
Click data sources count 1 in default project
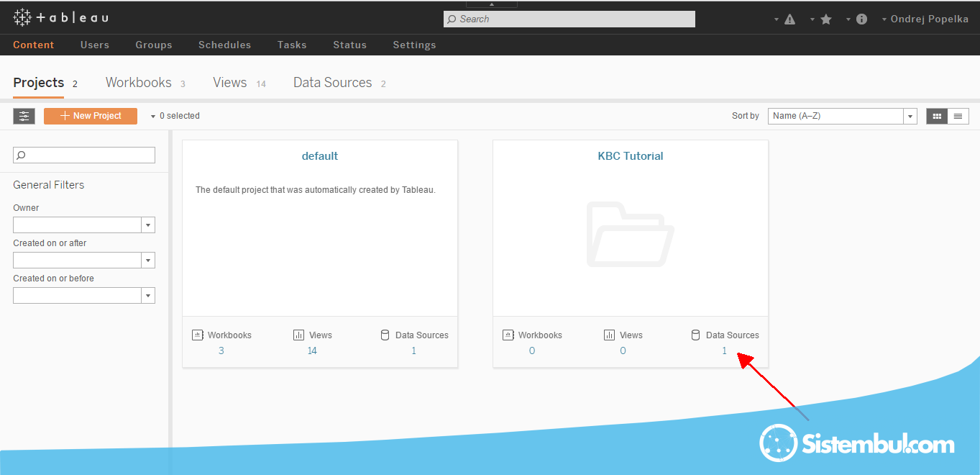point(414,351)
